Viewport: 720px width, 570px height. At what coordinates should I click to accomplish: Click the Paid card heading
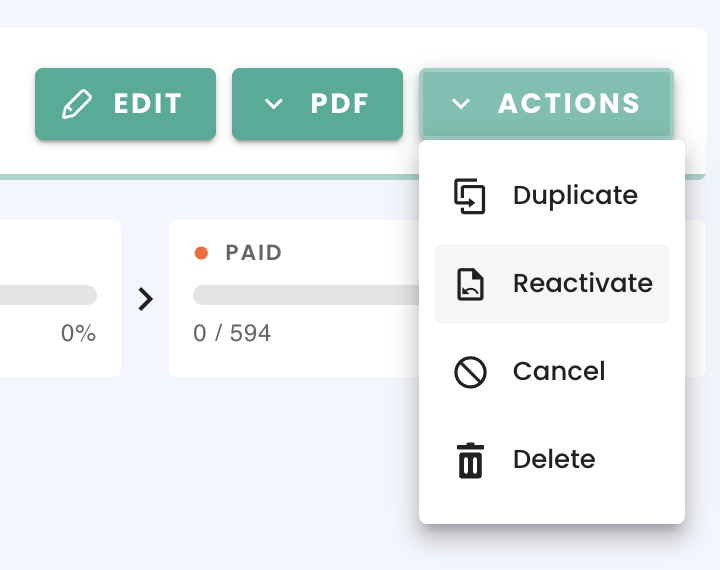[253, 253]
